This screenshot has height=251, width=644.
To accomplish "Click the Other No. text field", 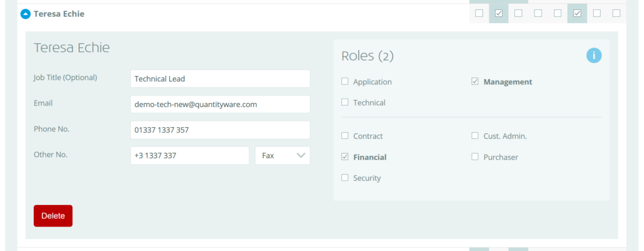I will click(x=190, y=155).
